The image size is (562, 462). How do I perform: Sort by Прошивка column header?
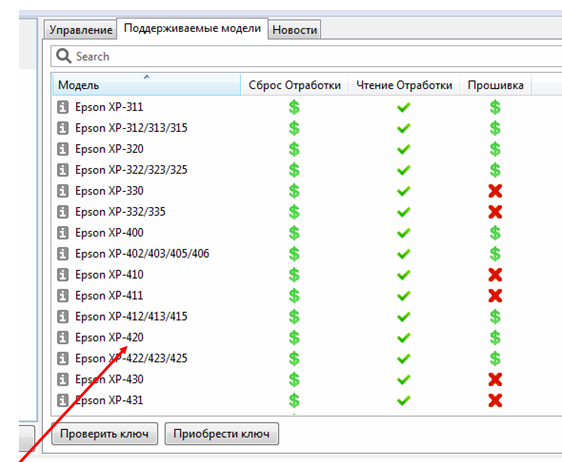[x=495, y=85]
